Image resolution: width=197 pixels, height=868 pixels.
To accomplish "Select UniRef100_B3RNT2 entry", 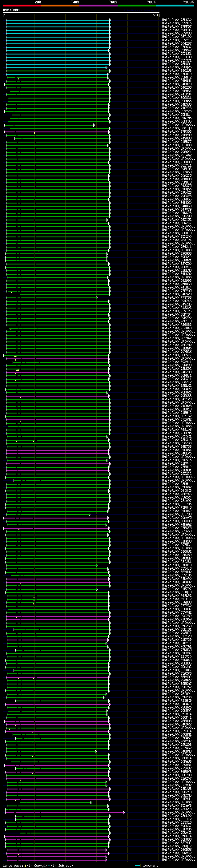I will click(x=177, y=77).
